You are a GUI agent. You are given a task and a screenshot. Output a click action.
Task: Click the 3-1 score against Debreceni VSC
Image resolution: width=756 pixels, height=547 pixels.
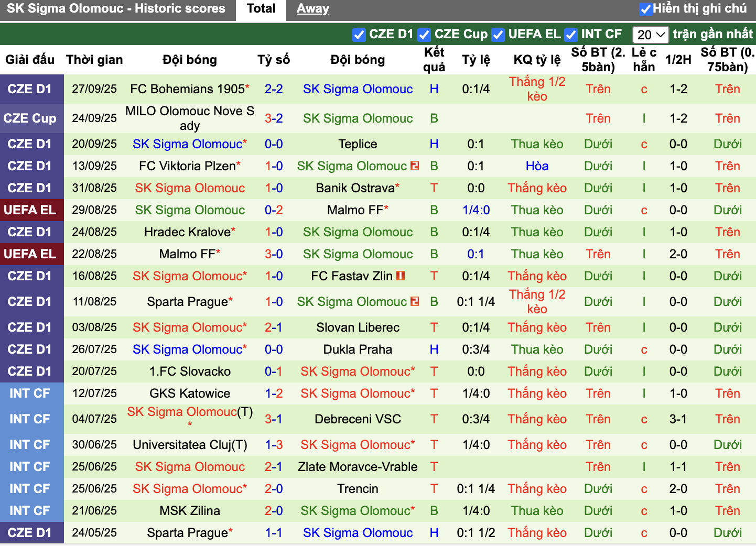274,419
